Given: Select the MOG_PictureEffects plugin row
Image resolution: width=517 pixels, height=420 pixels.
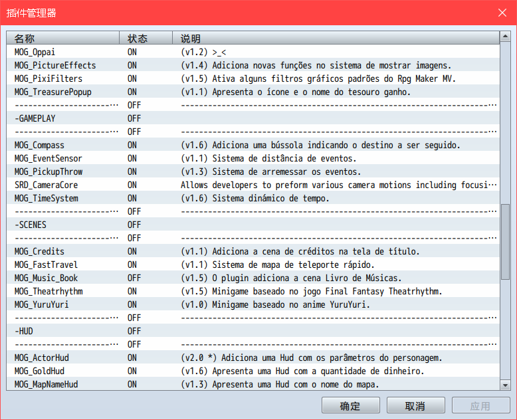Looking at the screenshot, I should coord(253,65).
